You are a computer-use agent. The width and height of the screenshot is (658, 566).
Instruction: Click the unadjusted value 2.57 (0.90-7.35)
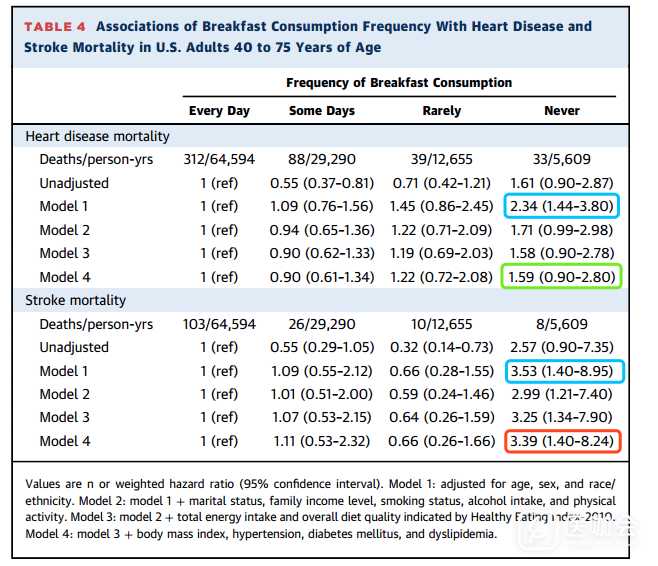tap(562, 347)
